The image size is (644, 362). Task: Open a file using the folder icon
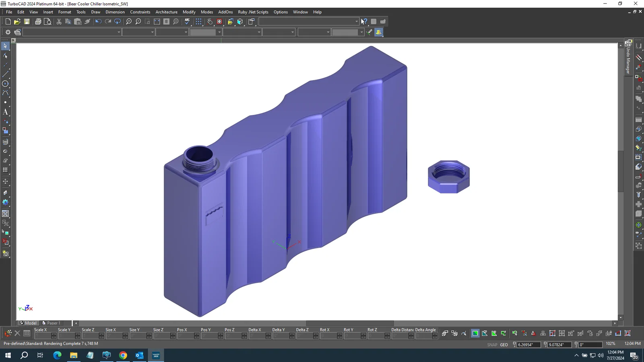[17, 22]
